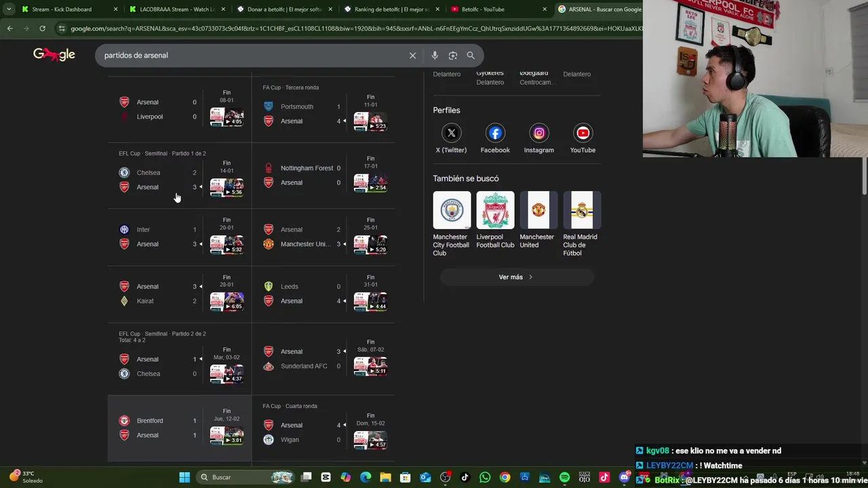Play Nottingham Forest vs Arsenal highlights
Screen dimensions: 868x488
click(x=370, y=183)
